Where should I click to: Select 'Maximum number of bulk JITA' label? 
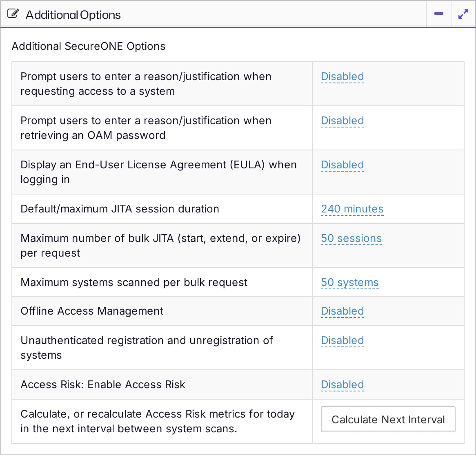[x=160, y=246]
